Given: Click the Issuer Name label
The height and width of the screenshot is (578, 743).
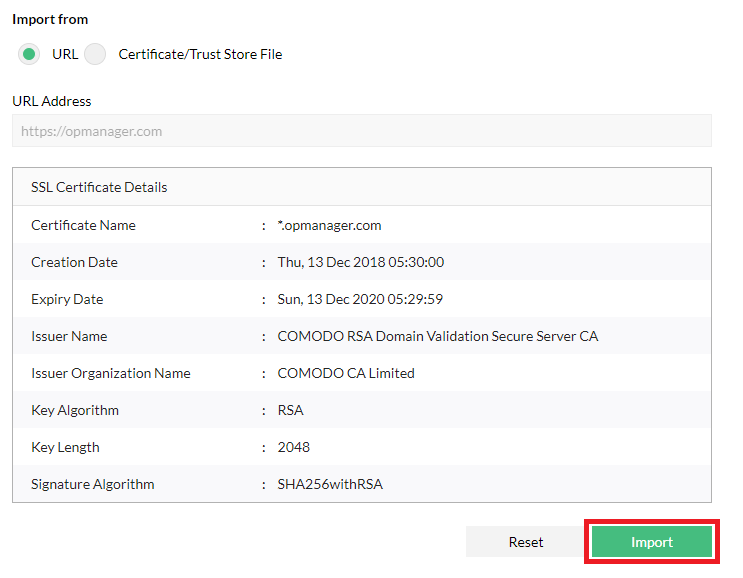Looking at the screenshot, I should click(69, 336).
